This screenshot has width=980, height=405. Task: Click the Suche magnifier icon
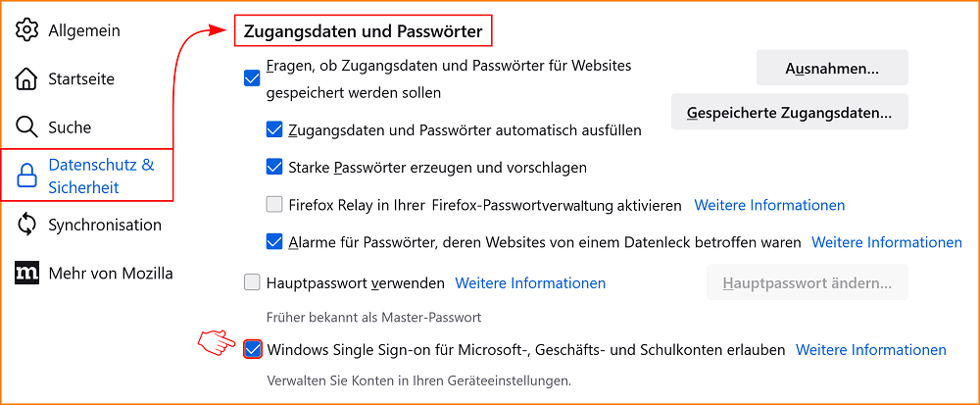coord(27,127)
